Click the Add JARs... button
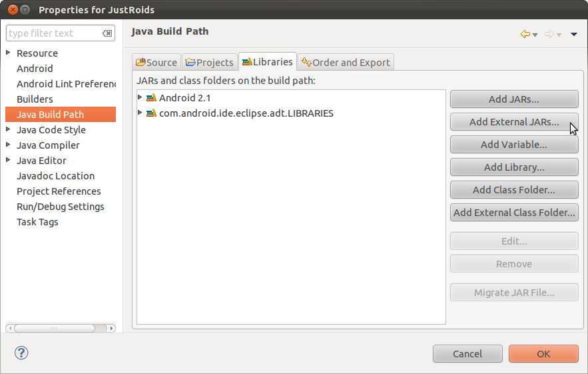 tap(514, 99)
